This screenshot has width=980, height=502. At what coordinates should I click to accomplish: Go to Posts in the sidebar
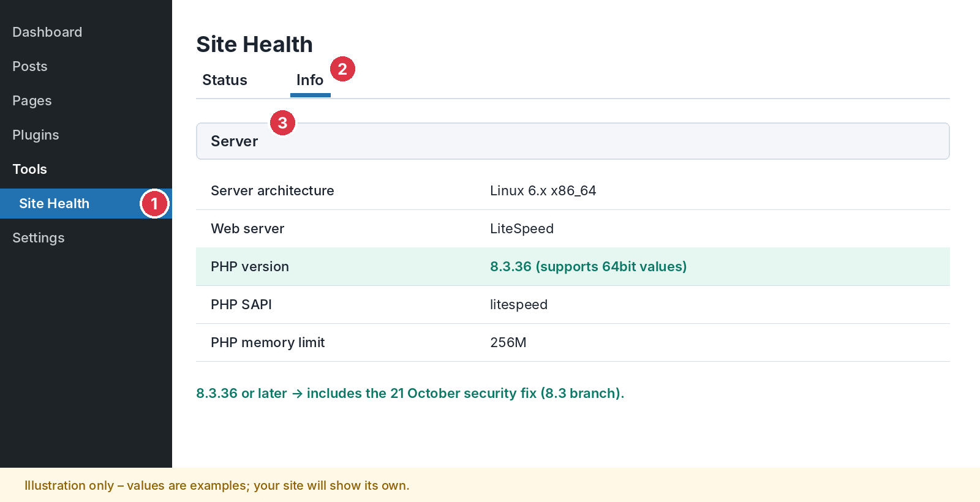pos(30,66)
